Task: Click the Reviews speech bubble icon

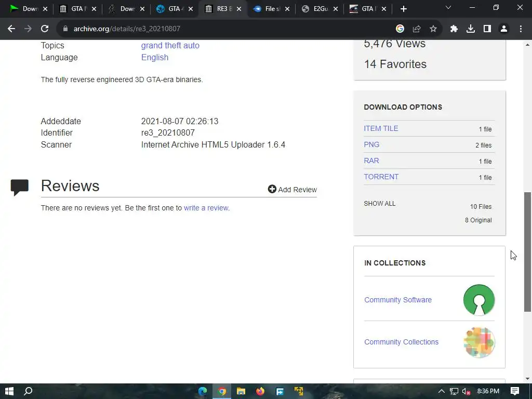Action: pos(20,187)
